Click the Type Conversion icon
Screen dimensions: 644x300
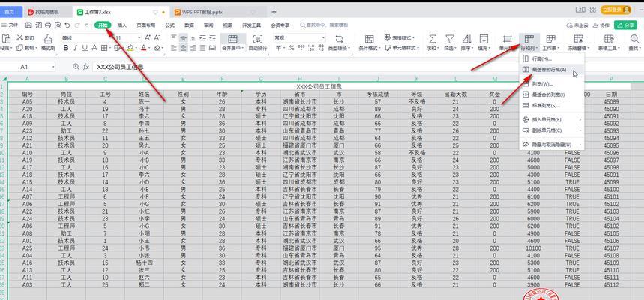[340, 39]
